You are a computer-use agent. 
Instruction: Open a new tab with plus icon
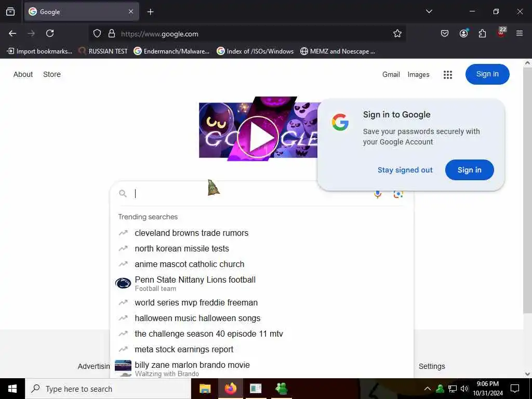150,12
